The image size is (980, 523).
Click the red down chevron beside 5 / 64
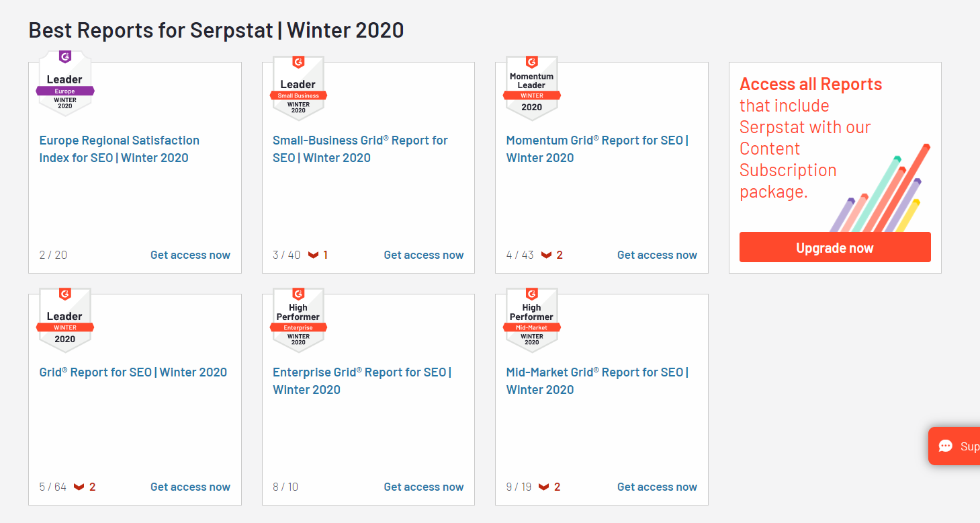(79, 487)
